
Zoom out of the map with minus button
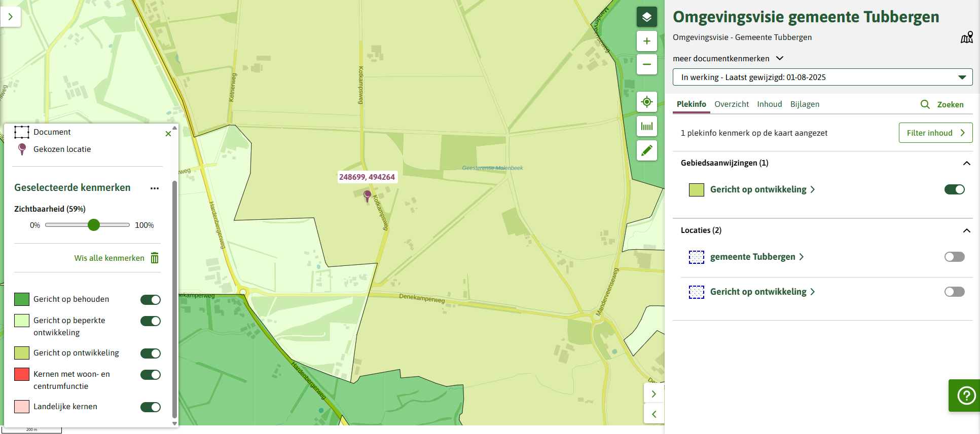point(647,64)
